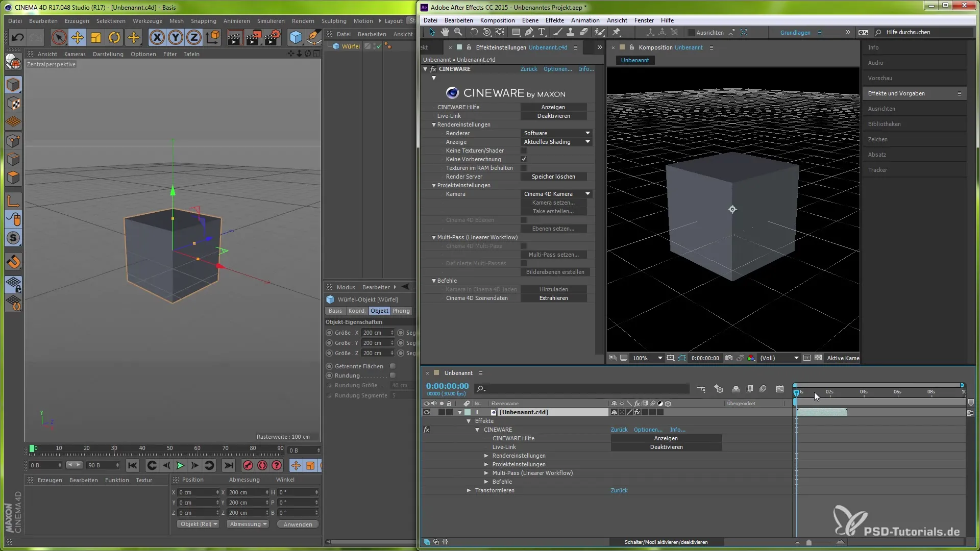Toggle Keine Texturen/Shader checkbox

click(x=523, y=151)
